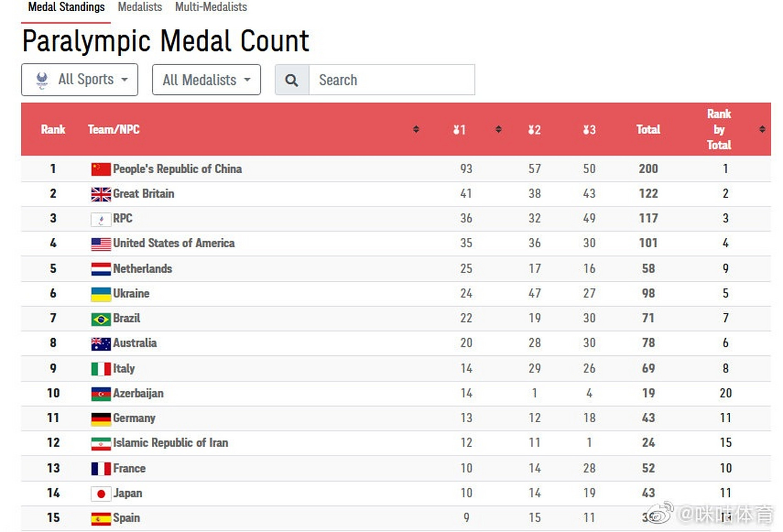The height and width of the screenshot is (532, 783).
Task: Open the All Sports dropdown
Action: coord(80,79)
